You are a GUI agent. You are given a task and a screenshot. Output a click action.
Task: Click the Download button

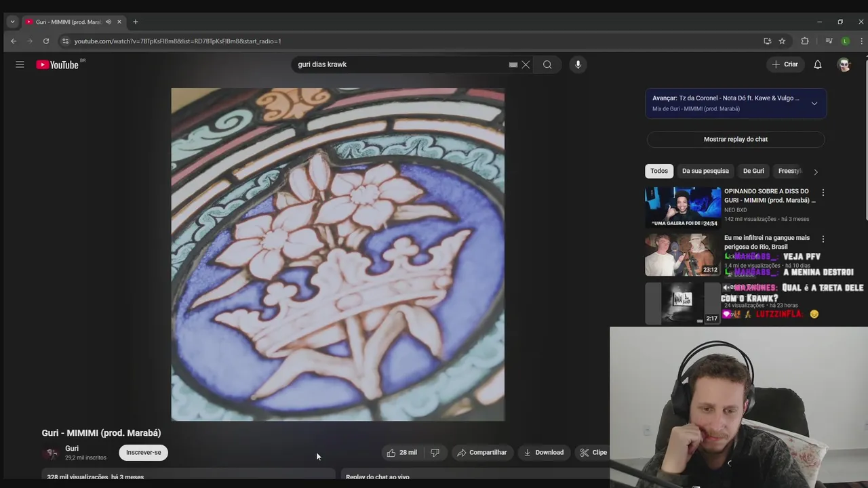tap(544, 452)
